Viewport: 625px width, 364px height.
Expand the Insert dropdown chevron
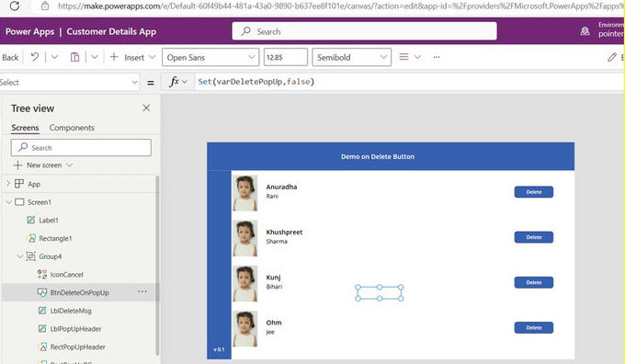[152, 57]
